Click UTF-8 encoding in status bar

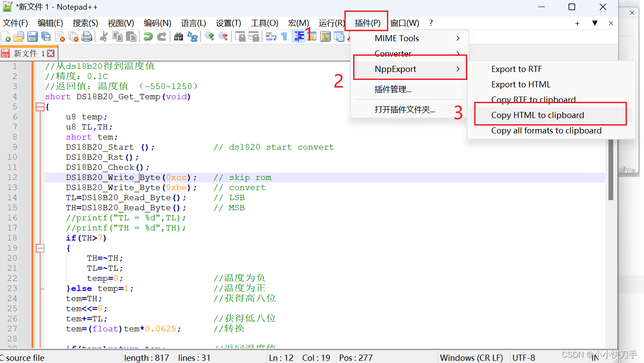pos(524,358)
